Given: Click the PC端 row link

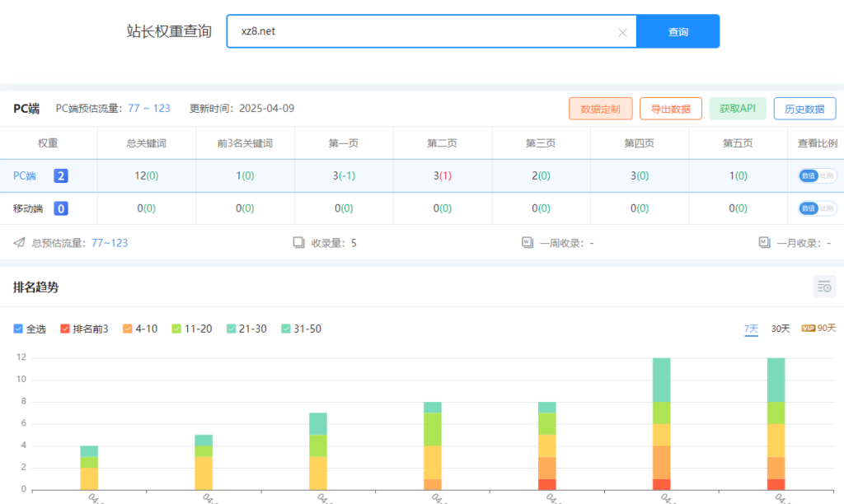Looking at the screenshot, I should point(24,176).
